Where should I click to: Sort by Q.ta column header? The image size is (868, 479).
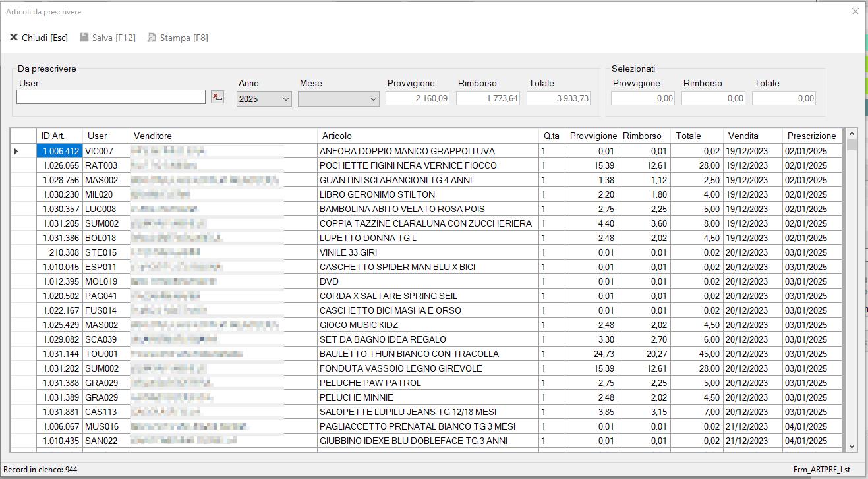pyautogui.click(x=552, y=136)
